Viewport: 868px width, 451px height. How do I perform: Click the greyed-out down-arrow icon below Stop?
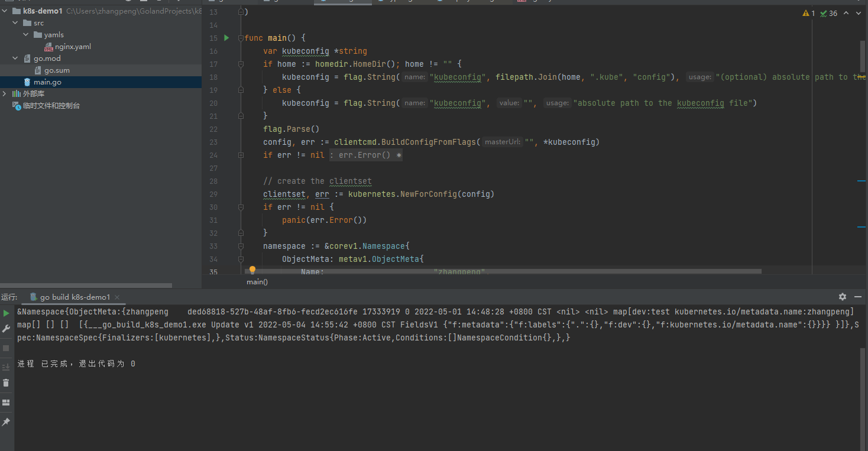pos(7,366)
